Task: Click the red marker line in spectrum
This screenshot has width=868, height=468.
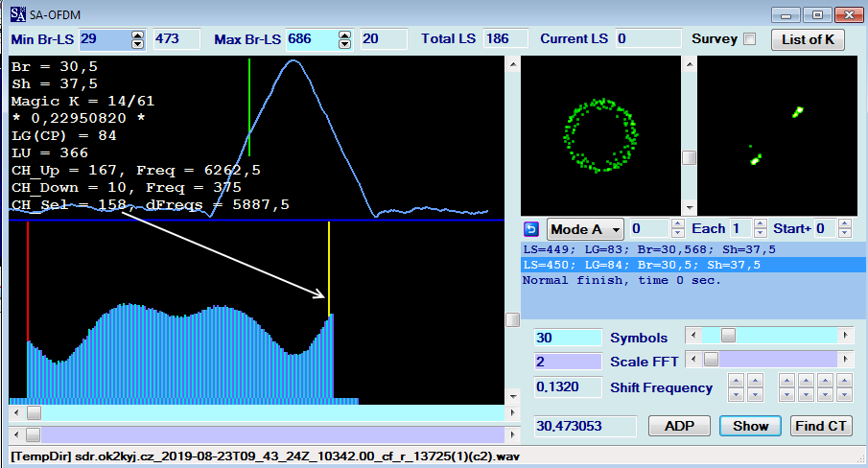Action: point(28,282)
